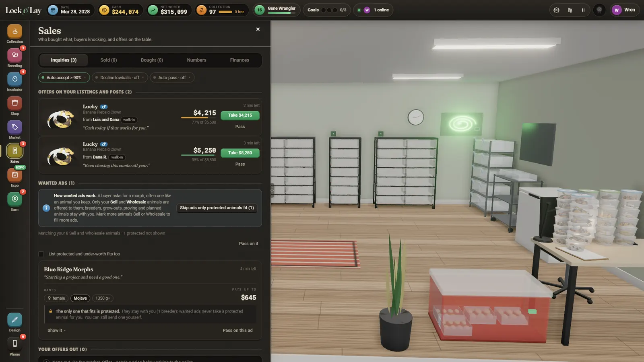This screenshot has height=362, width=644.
Task: Accept the Take $5,250 offer
Action: tap(240, 153)
